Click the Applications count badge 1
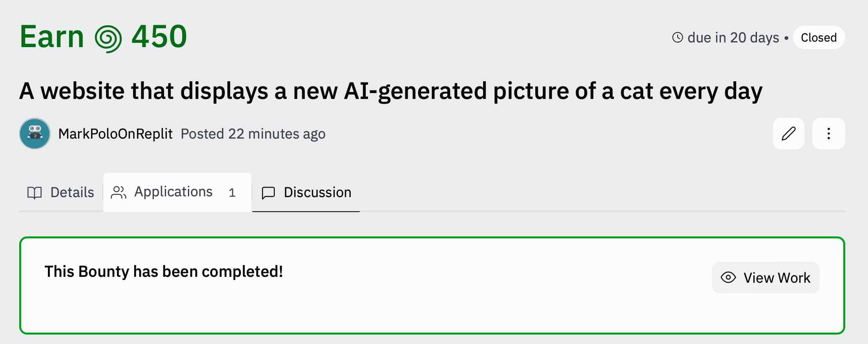 pyautogui.click(x=232, y=192)
